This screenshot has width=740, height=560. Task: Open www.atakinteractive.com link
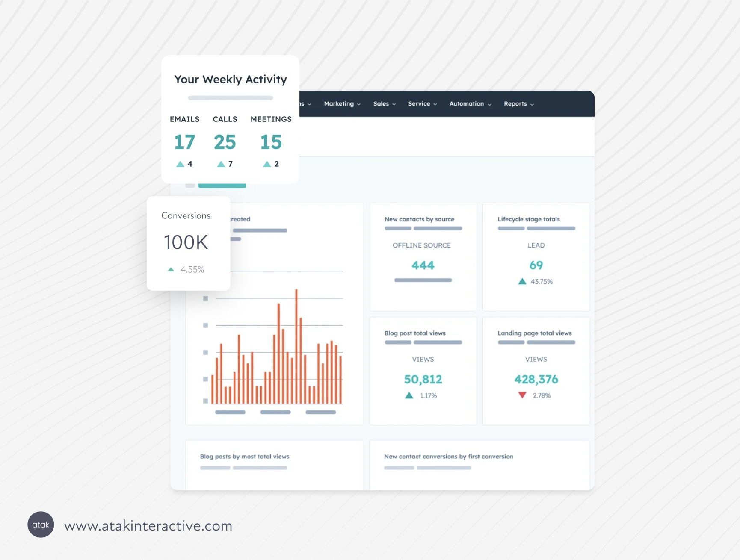click(x=148, y=525)
